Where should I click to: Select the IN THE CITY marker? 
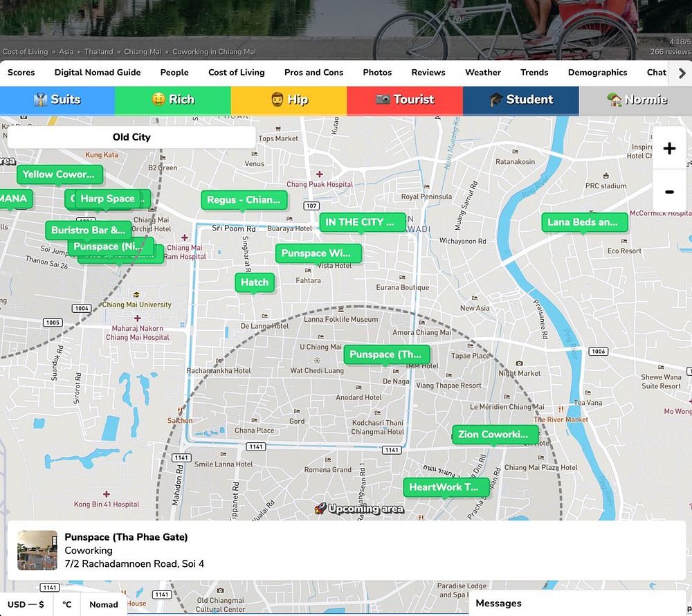362,222
